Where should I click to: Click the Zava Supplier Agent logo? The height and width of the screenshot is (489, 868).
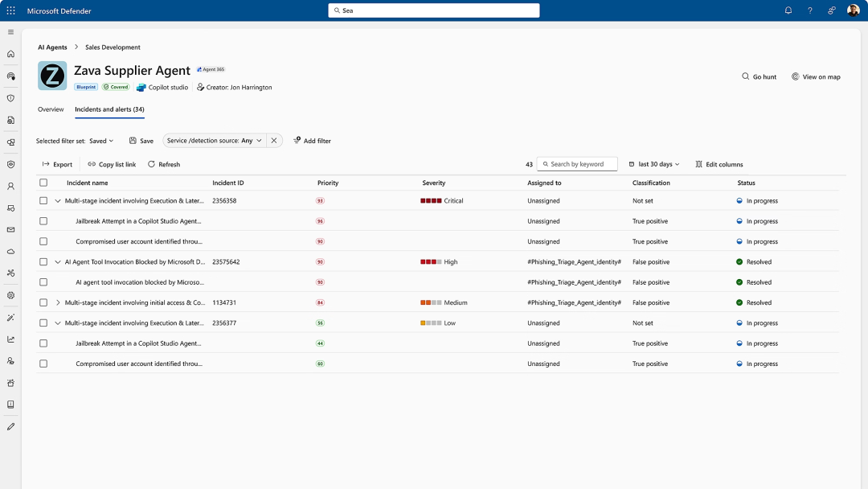52,76
